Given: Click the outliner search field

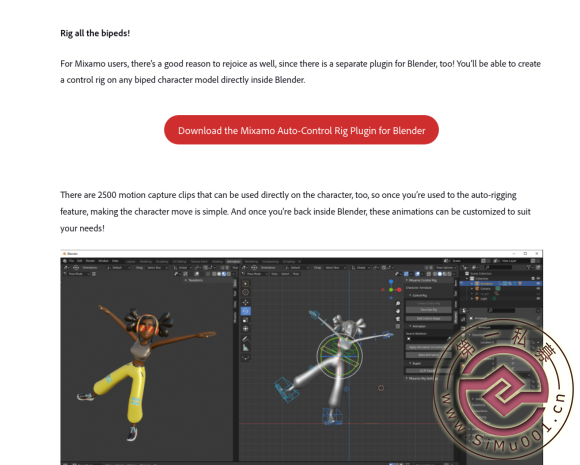Looking at the screenshot, I should click(x=498, y=267).
